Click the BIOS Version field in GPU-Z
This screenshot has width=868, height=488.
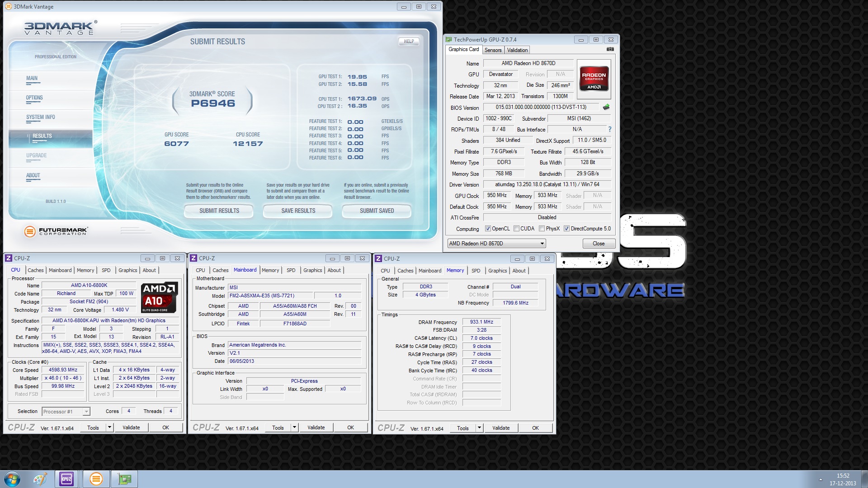point(541,107)
